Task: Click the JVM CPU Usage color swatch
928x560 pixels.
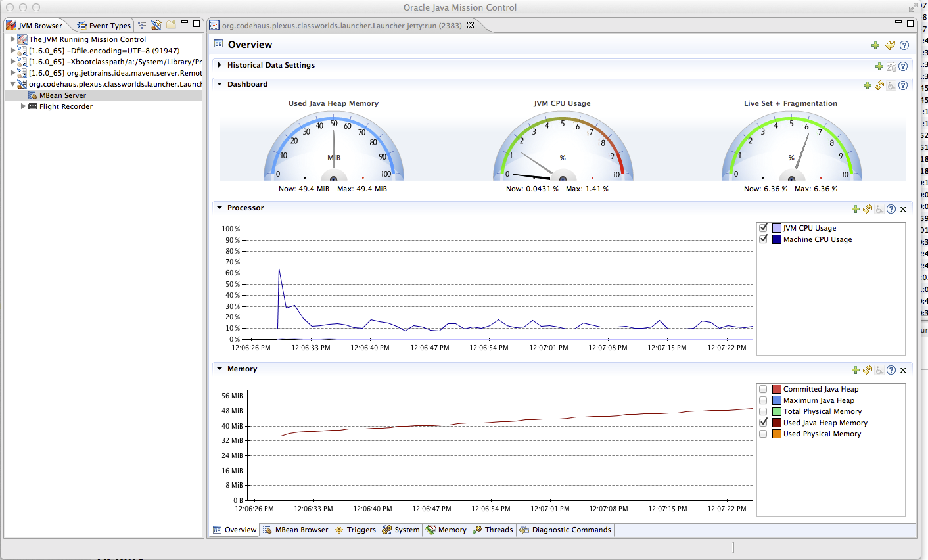Action: tap(776, 228)
